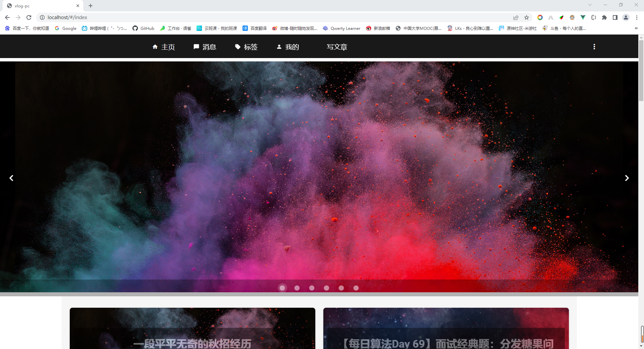Open the Tampermonkey-like face extension icon

tap(572, 17)
